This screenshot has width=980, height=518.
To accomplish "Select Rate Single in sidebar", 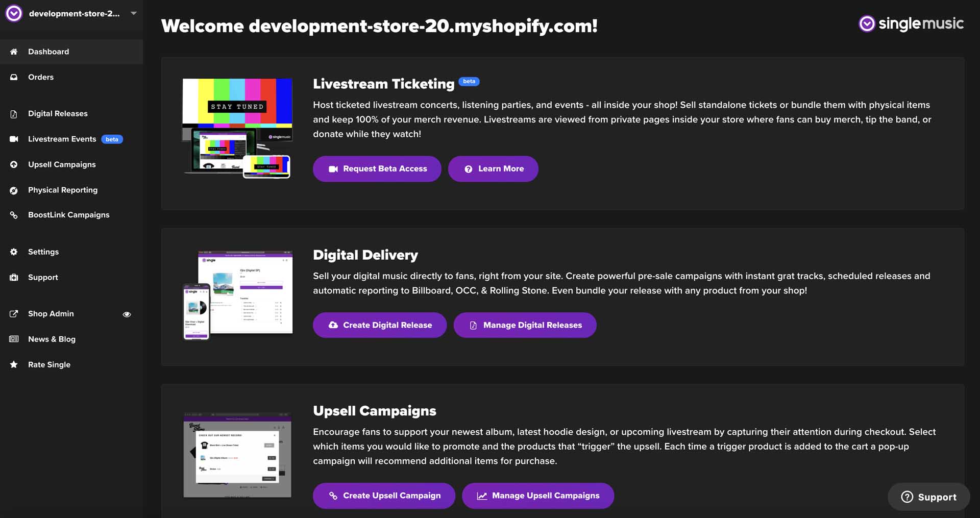I will [x=71, y=364].
